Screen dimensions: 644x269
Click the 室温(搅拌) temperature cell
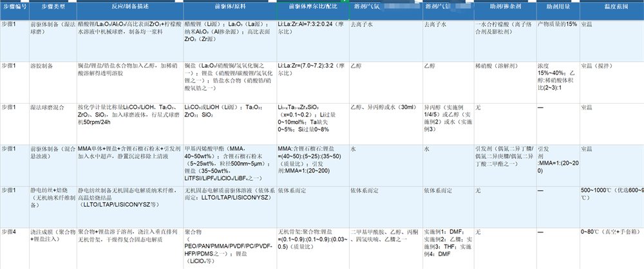coord(612,82)
